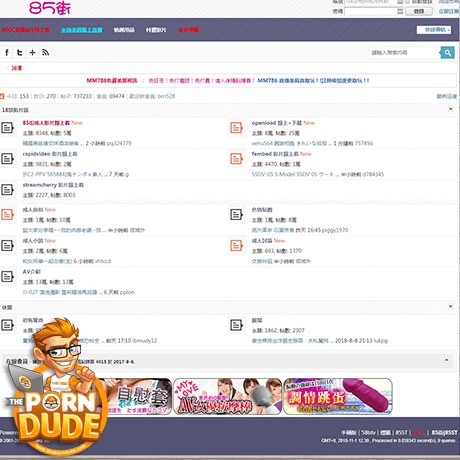The image size is (460, 460).
Task: Click the search text input field
Action: click(404, 53)
